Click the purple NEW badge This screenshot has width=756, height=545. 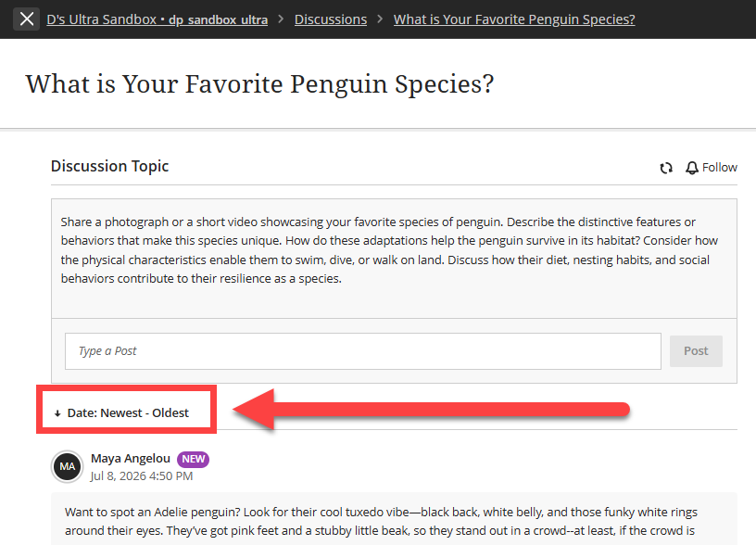point(193,459)
